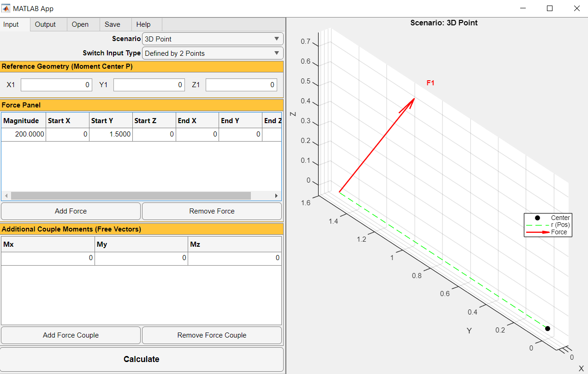The width and height of the screenshot is (588, 374).
Task: Click force table left scroll arrow
Action: click(x=6, y=196)
